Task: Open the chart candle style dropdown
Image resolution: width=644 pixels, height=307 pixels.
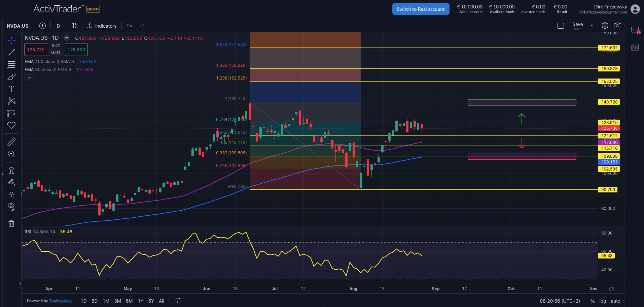Action: click(x=74, y=26)
